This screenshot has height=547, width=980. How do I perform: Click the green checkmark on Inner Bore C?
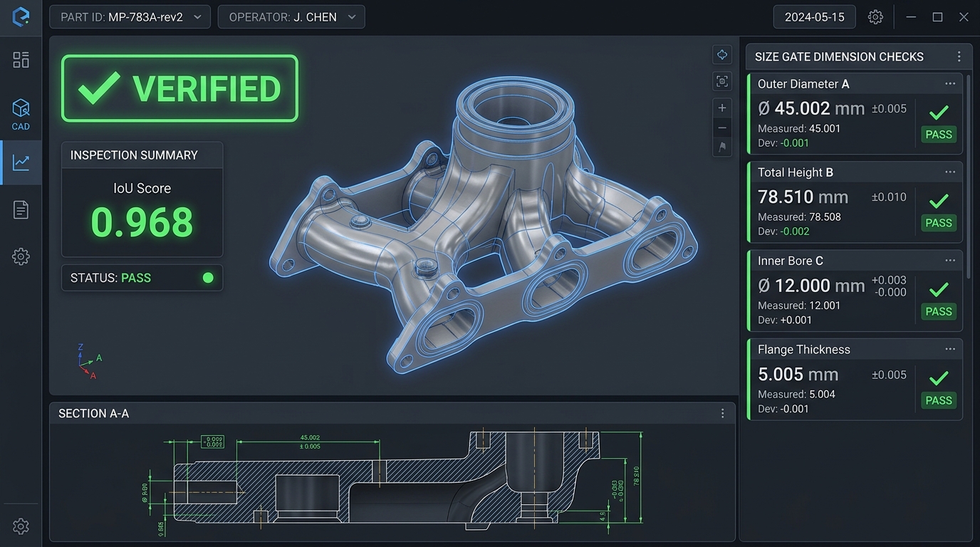pyautogui.click(x=939, y=289)
